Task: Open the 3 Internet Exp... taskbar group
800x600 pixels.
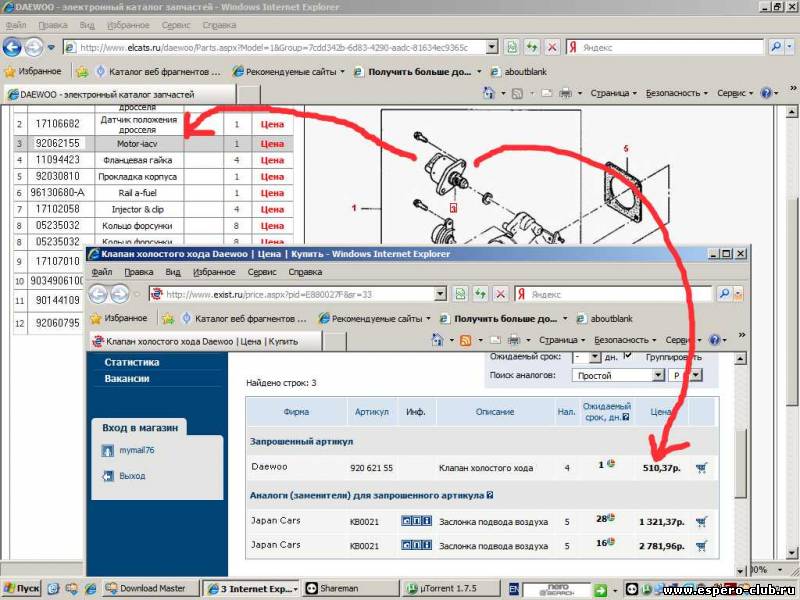Action: point(251,589)
